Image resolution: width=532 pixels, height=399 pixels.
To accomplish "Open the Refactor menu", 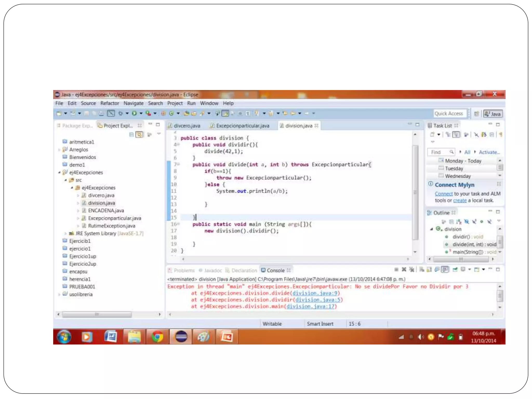I will [x=110, y=103].
